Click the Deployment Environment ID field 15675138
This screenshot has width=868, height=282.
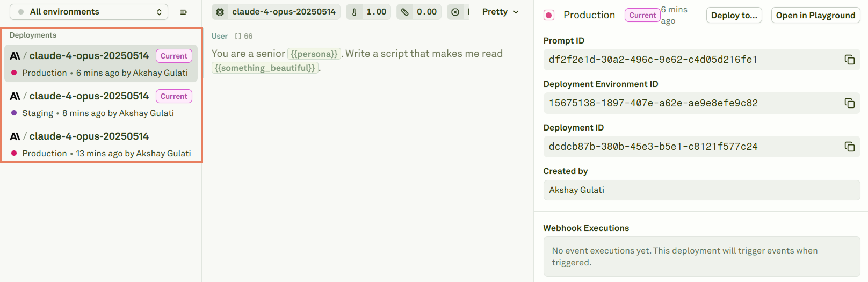[701, 103]
